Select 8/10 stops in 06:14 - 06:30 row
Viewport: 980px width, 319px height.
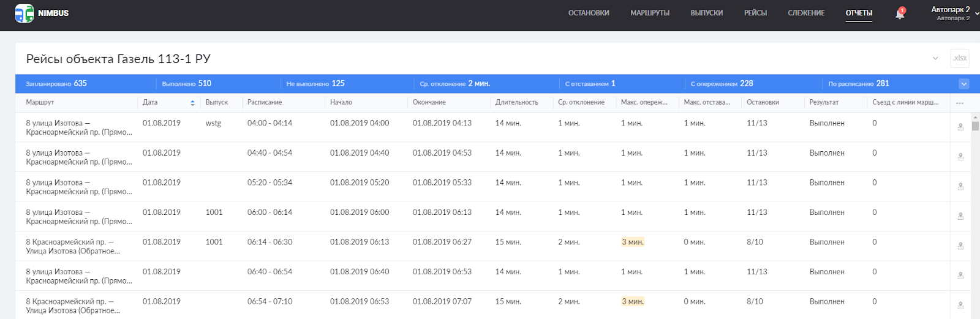pos(755,242)
